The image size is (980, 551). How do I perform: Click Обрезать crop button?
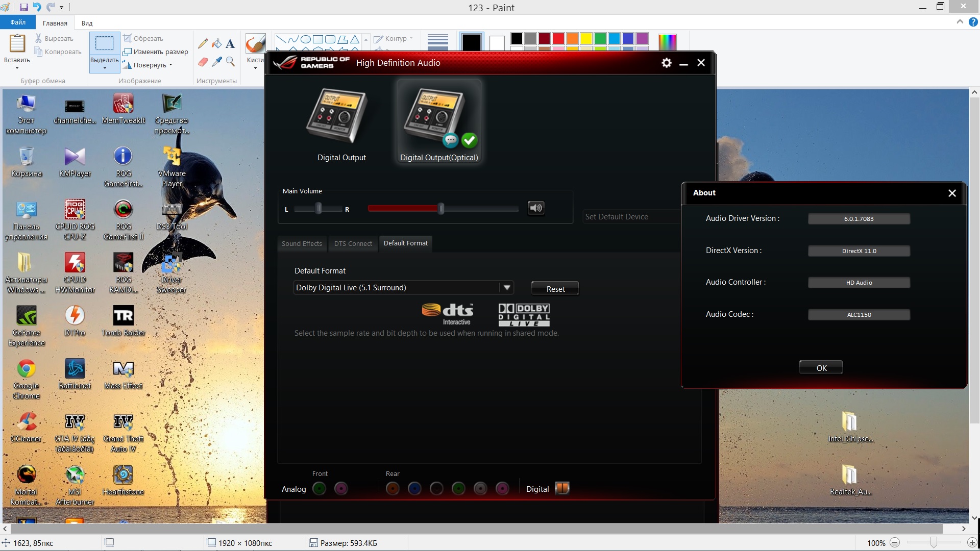pyautogui.click(x=143, y=38)
